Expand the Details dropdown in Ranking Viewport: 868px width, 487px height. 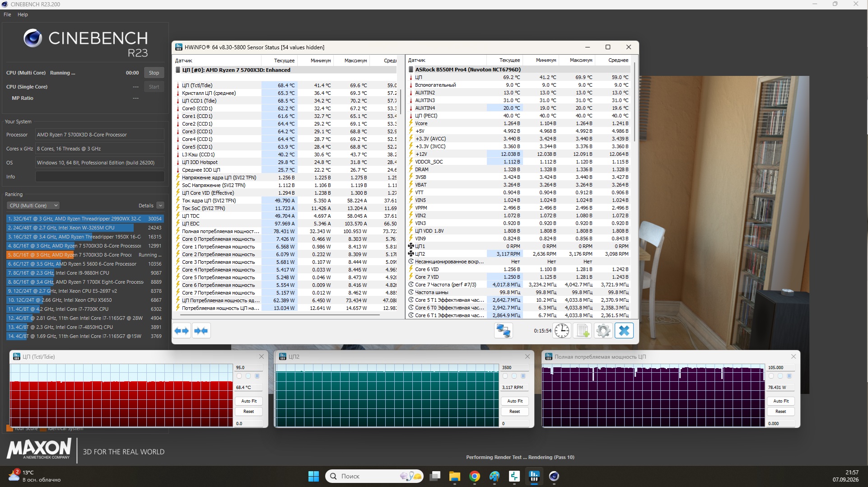tap(151, 206)
